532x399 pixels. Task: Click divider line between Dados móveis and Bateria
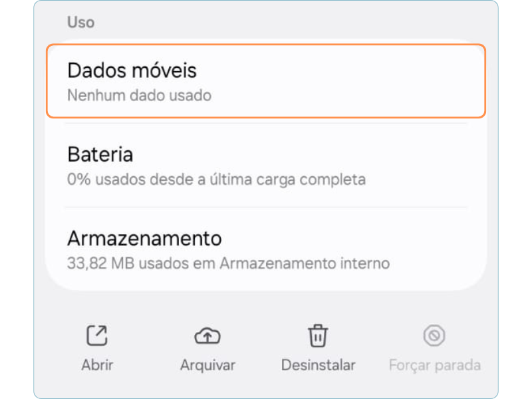point(266,123)
